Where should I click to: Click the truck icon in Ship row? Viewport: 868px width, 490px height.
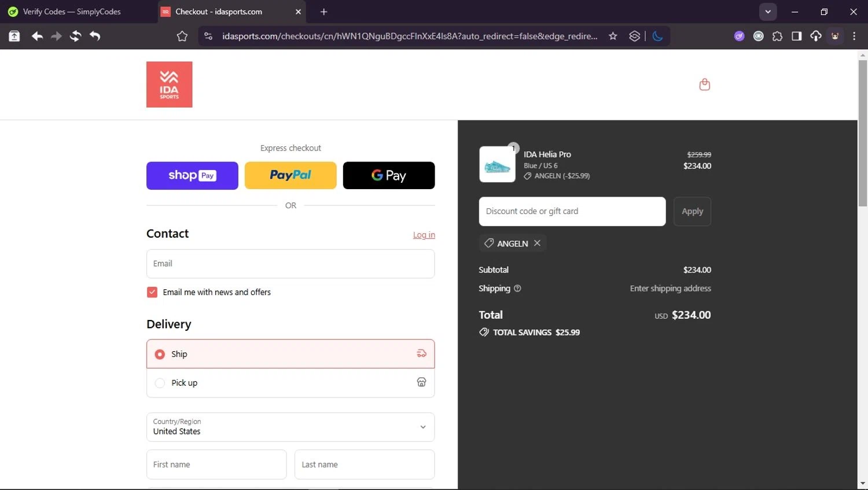point(422,353)
